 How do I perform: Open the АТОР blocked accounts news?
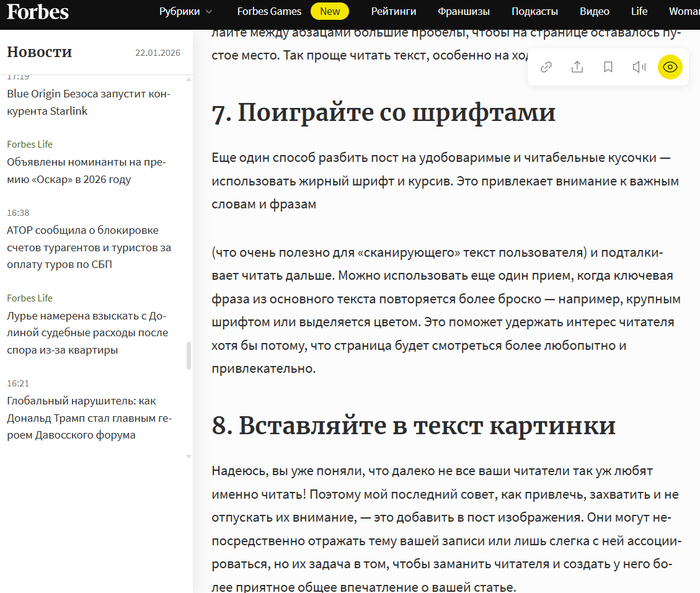[x=88, y=247]
